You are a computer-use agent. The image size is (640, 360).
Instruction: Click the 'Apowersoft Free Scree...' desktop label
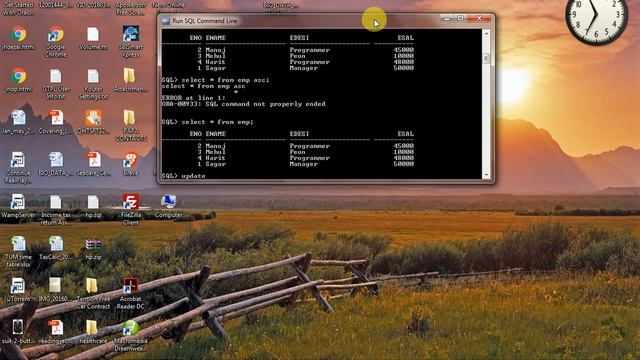131,9
